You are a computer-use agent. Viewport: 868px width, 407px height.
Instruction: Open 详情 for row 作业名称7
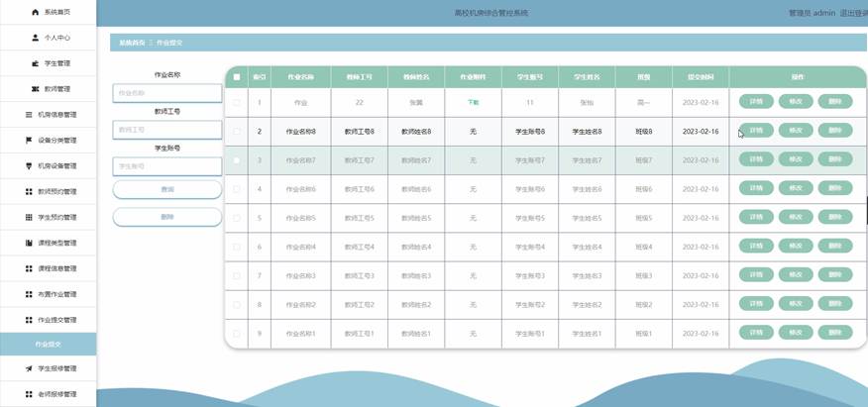click(756, 159)
